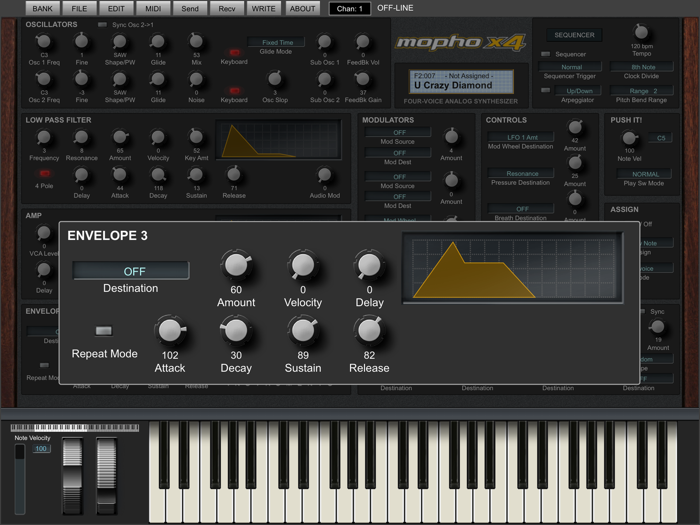Click the filter Attack knob

point(120,175)
